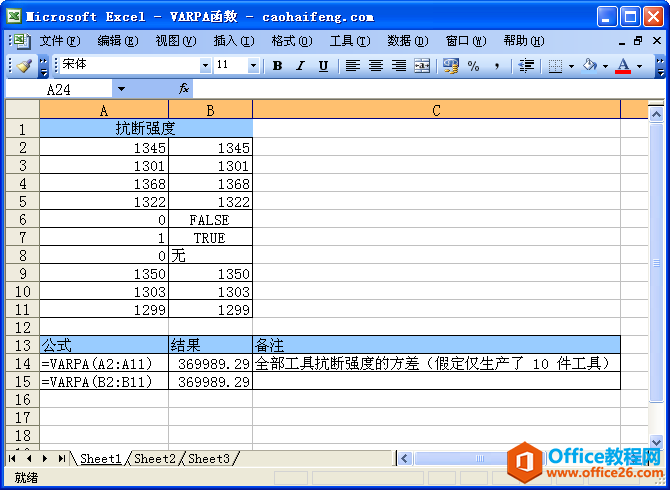Image resolution: width=670 pixels, height=490 pixels.
Task: Open the 格式 menu
Action: (292, 41)
